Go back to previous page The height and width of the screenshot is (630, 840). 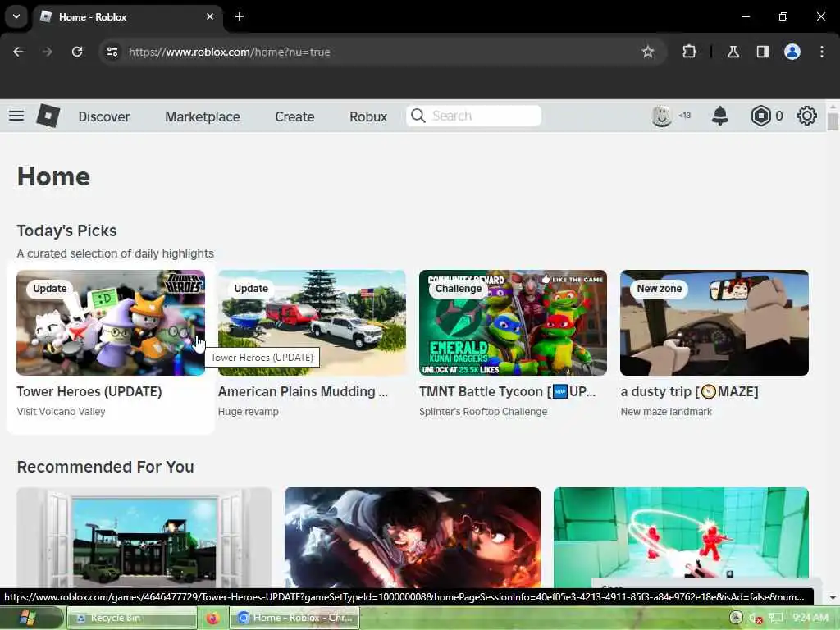(18, 52)
